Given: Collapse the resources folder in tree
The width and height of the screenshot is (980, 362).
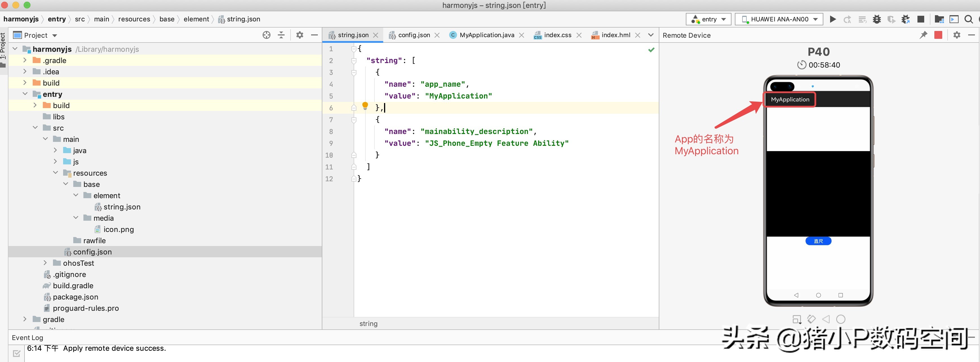Looking at the screenshot, I should pos(56,173).
